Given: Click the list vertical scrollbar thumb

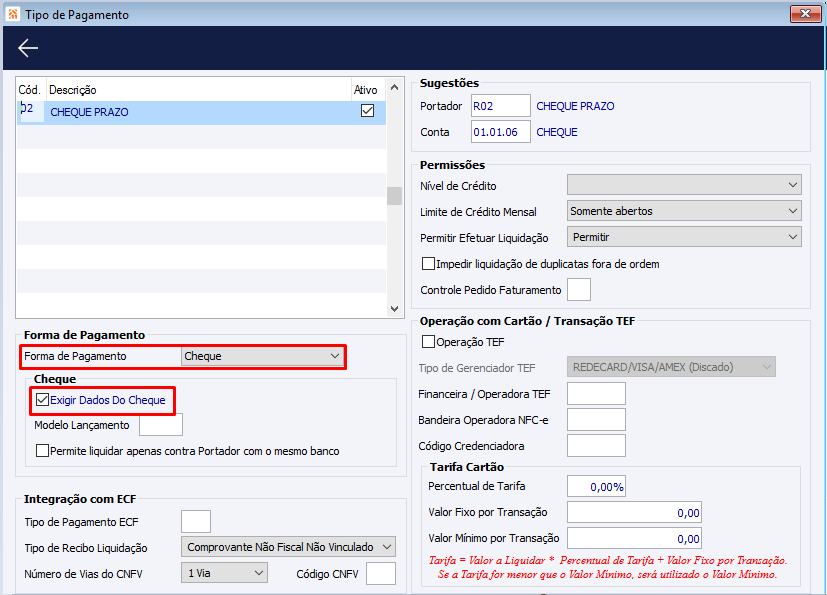Looking at the screenshot, I should click(395, 196).
